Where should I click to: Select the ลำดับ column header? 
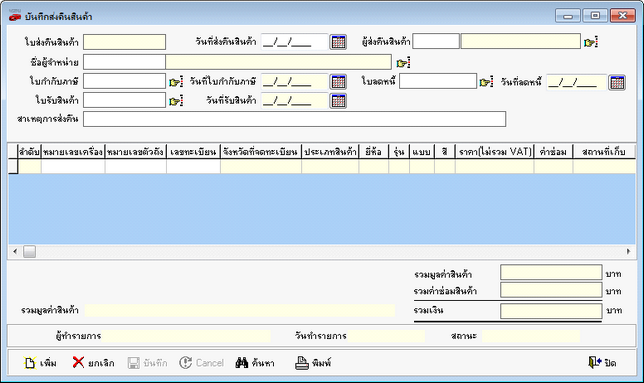(x=29, y=152)
